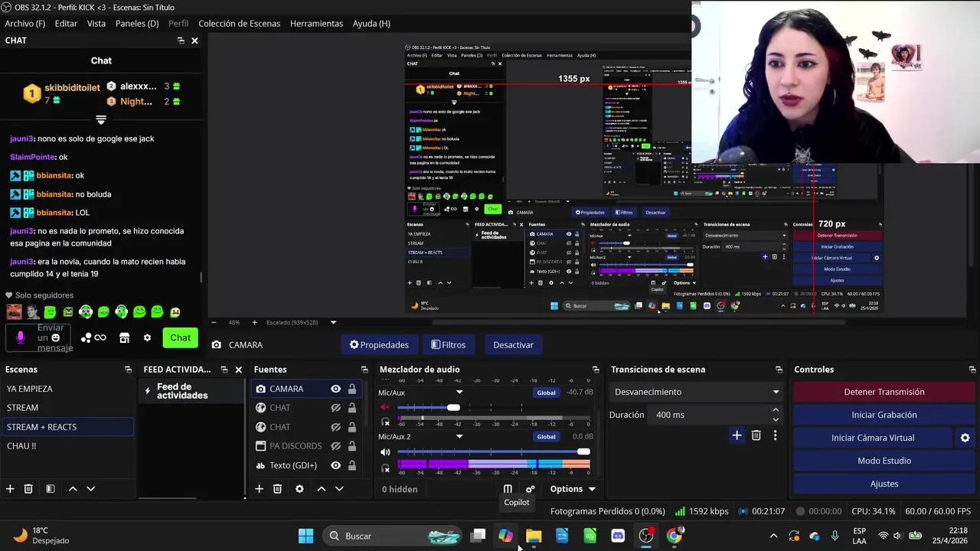Delete the scene transition with trash icon
Image resolution: width=980 pixels, height=551 pixels.
point(756,435)
